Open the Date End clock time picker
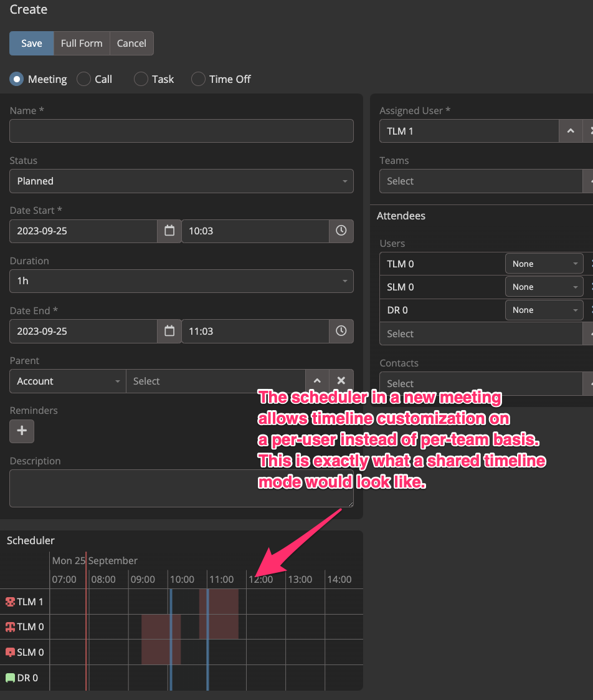 coord(341,331)
